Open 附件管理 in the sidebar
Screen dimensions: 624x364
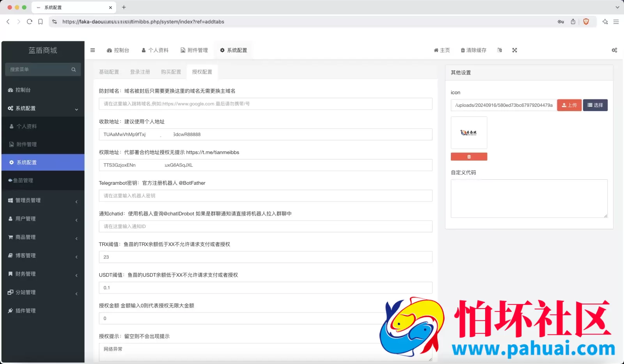43,144
